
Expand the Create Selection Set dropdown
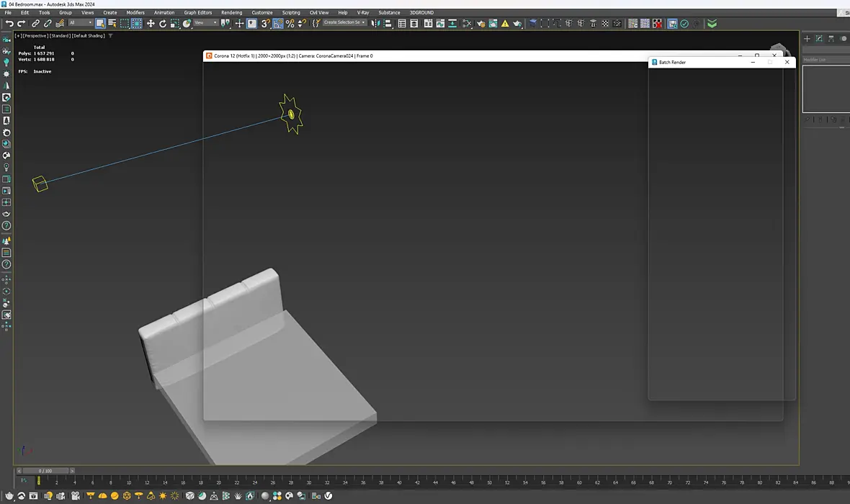[x=345, y=23]
